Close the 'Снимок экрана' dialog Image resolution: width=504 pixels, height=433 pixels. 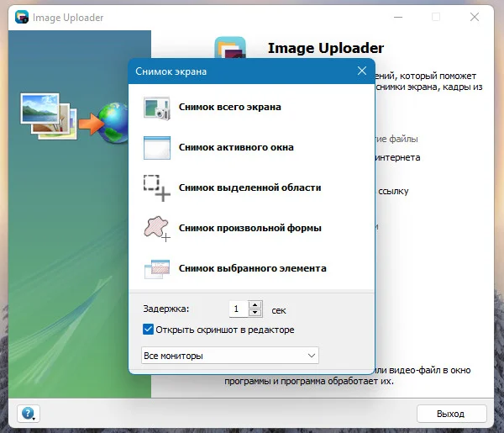pyautogui.click(x=362, y=71)
